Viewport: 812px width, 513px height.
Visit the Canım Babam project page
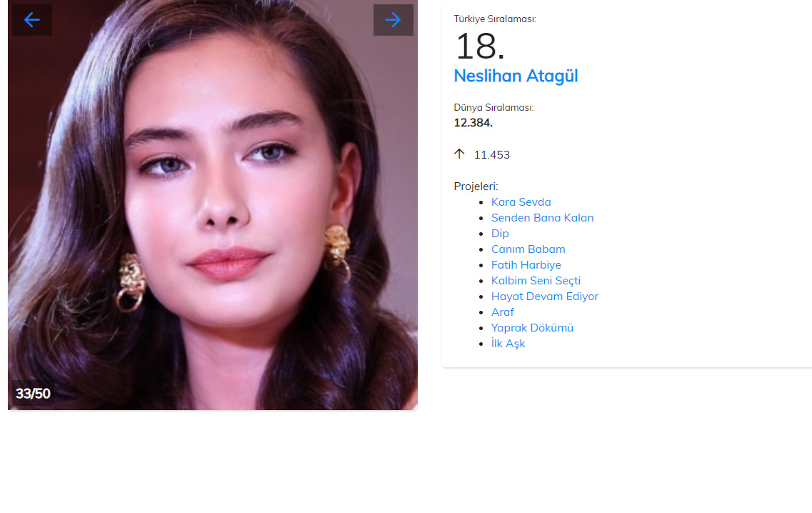tap(528, 249)
